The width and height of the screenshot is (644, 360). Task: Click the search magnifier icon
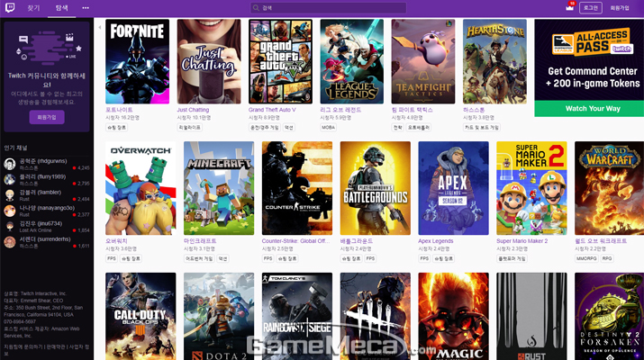point(257,7)
